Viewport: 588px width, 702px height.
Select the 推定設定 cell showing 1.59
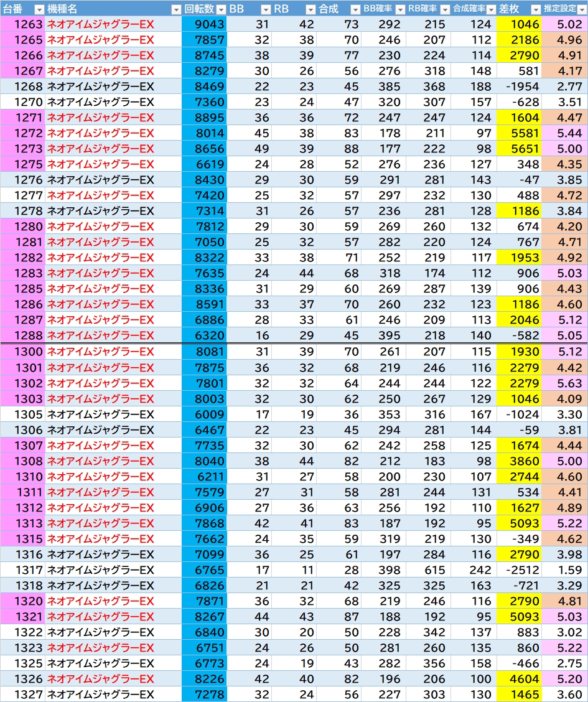(x=564, y=570)
